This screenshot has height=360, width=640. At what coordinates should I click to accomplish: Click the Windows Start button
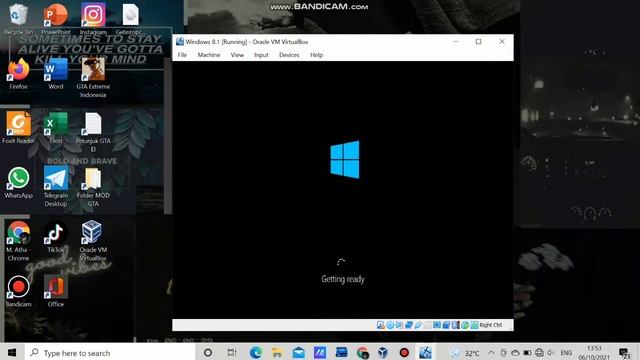point(12,352)
